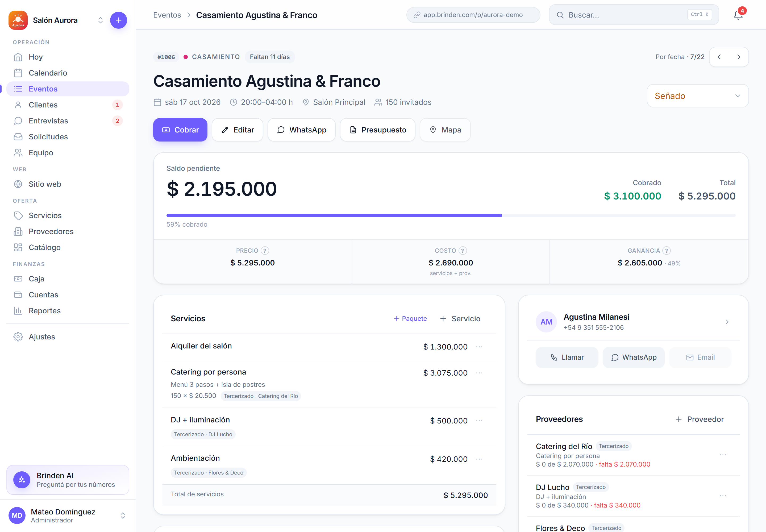This screenshot has height=532, width=766.
Task: Open Proveedores in sidebar
Action: point(68,232)
